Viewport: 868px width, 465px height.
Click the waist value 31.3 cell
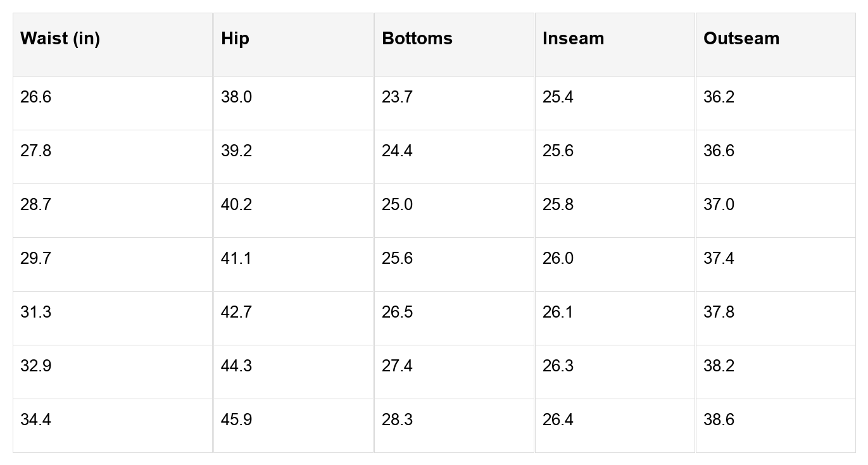(x=36, y=313)
